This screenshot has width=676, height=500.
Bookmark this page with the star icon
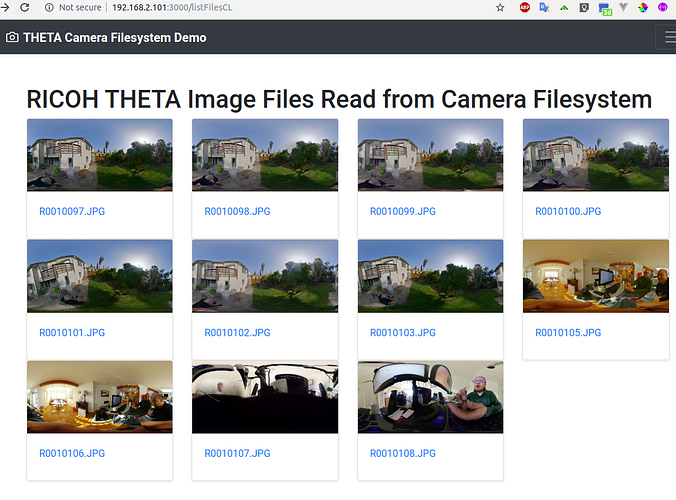point(500,7)
